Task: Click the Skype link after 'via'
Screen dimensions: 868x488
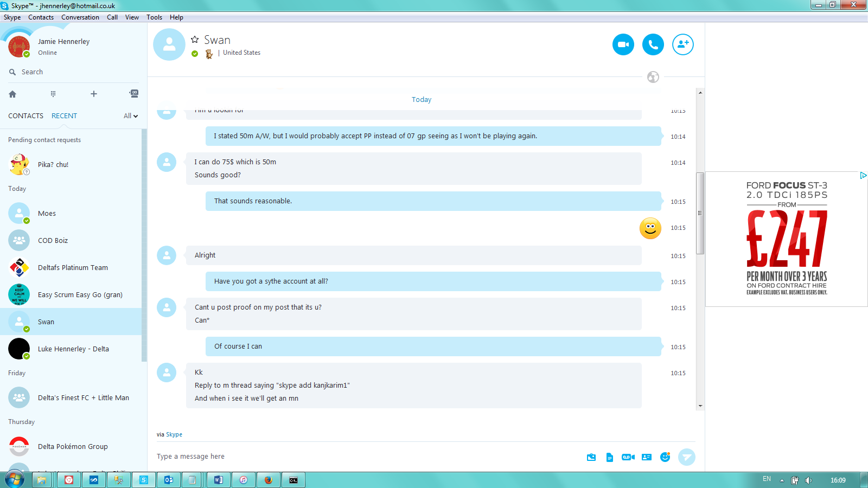Action: click(x=174, y=434)
